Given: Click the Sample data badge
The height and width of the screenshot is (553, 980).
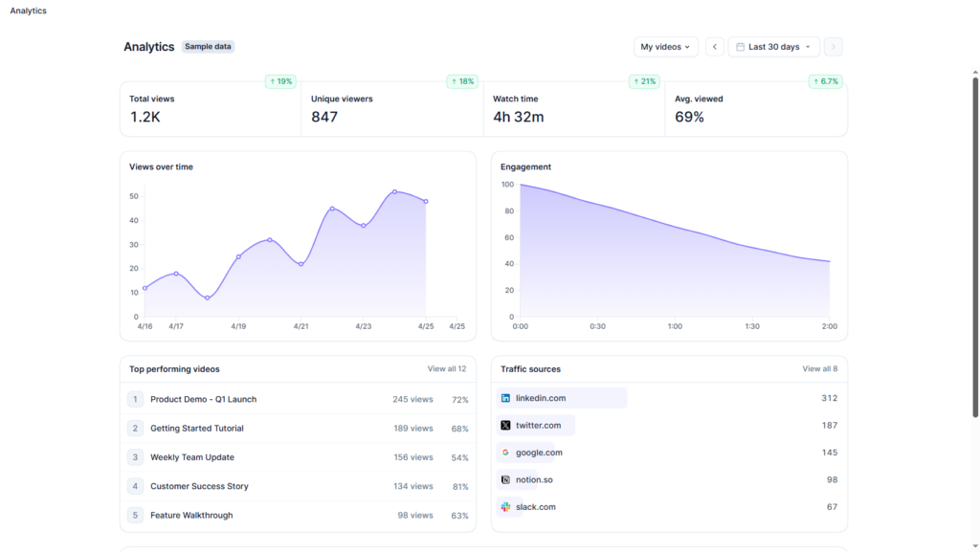Looking at the screenshot, I should pos(208,46).
